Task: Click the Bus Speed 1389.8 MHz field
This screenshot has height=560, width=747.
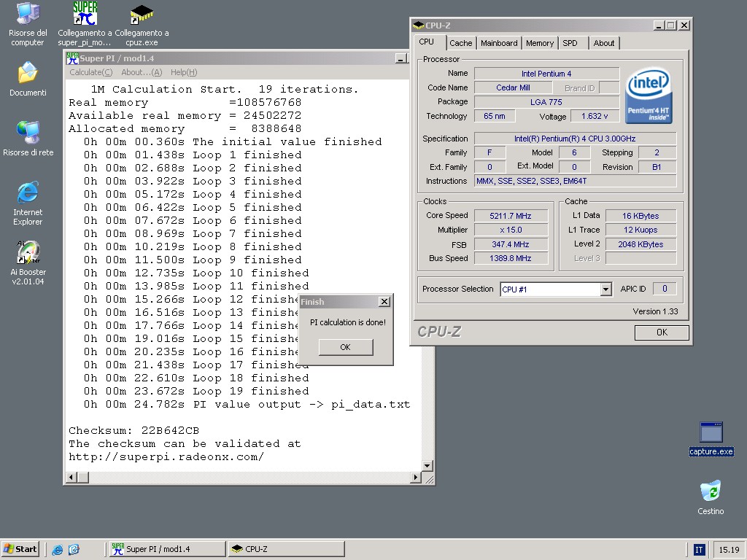Action: point(511,258)
